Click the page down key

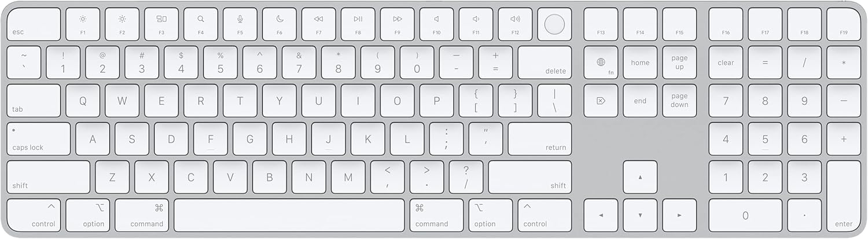point(679,101)
